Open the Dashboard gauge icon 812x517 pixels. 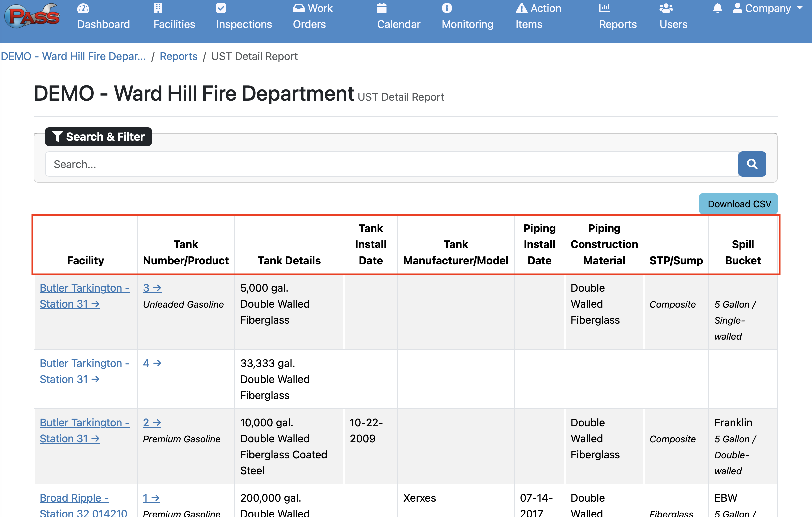pyautogui.click(x=83, y=8)
